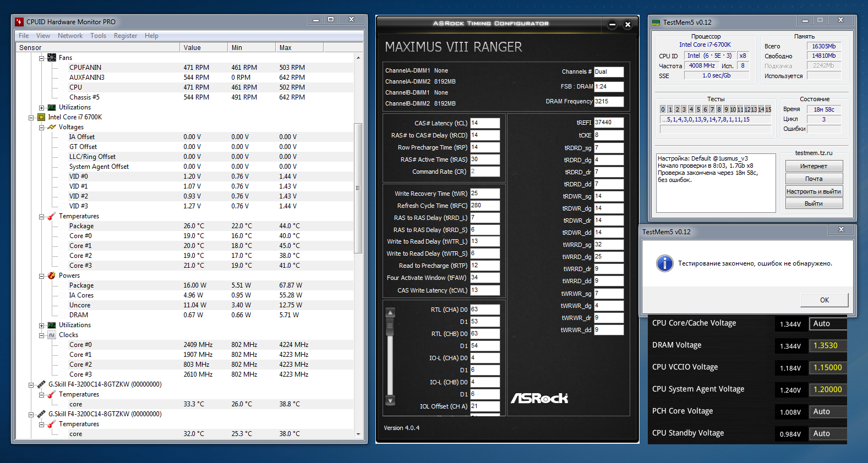
Task: Click the Почта button in TestMem5
Action: pos(814,179)
